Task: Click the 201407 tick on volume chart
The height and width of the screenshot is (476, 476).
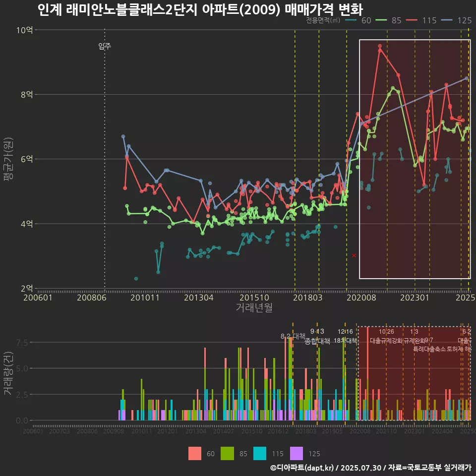Action: coord(224,431)
